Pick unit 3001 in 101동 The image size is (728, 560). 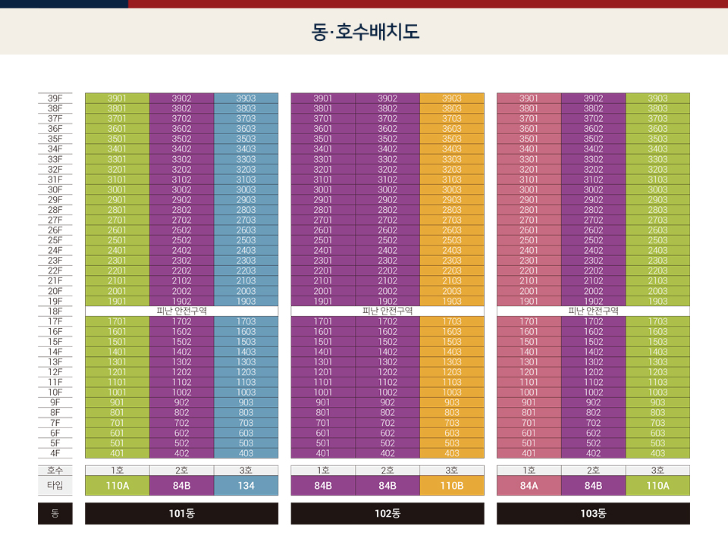click(117, 189)
